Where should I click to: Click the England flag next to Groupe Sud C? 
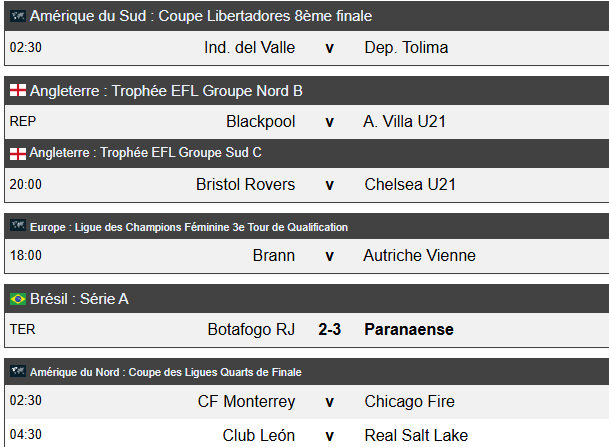[x=18, y=154]
